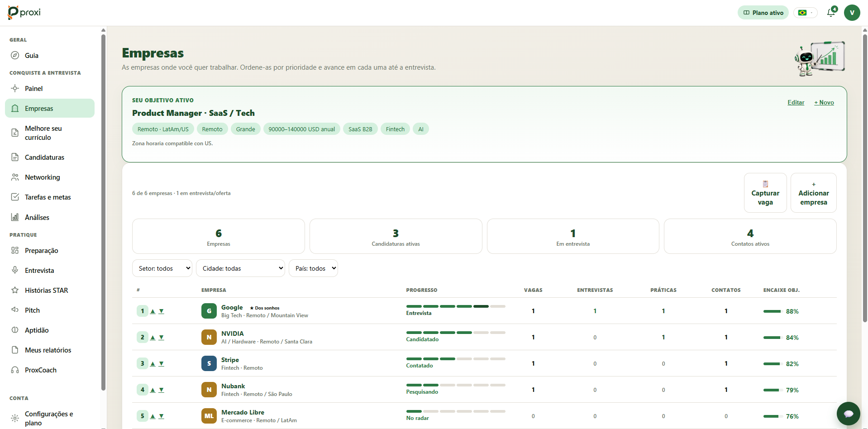
Task: Click the ProxCoach headset icon
Action: coord(15,370)
